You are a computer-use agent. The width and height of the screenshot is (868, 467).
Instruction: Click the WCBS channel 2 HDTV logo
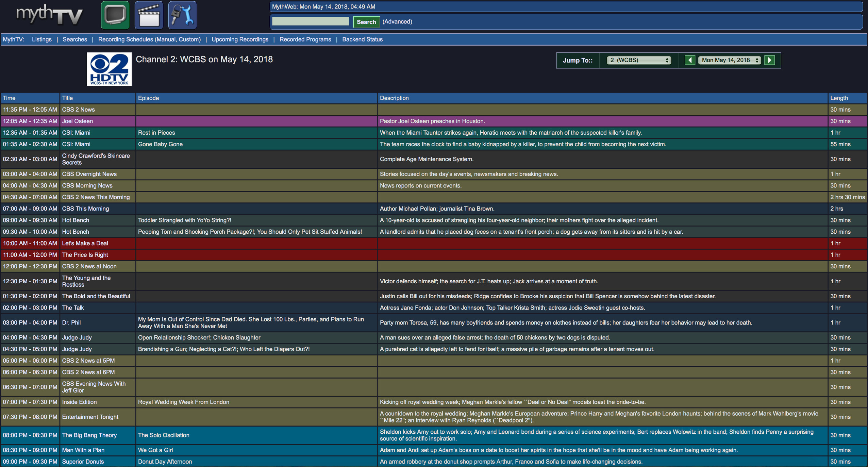109,69
